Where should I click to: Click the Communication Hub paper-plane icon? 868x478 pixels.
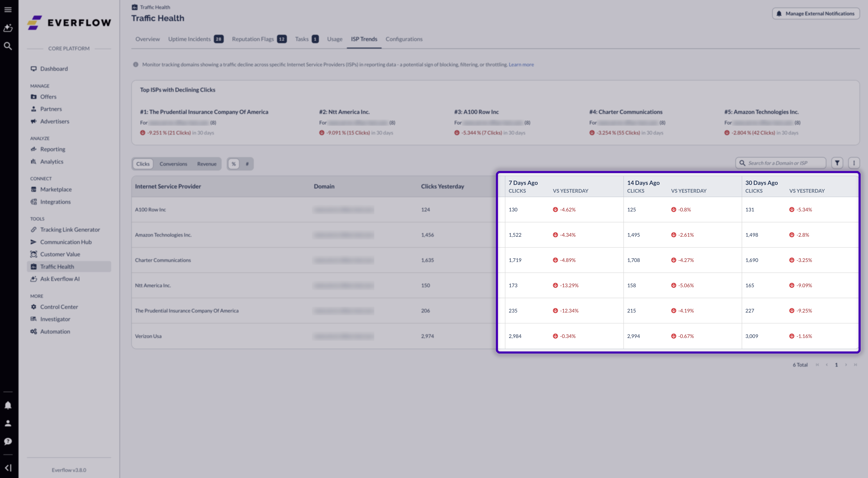pyautogui.click(x=33, y=242)
